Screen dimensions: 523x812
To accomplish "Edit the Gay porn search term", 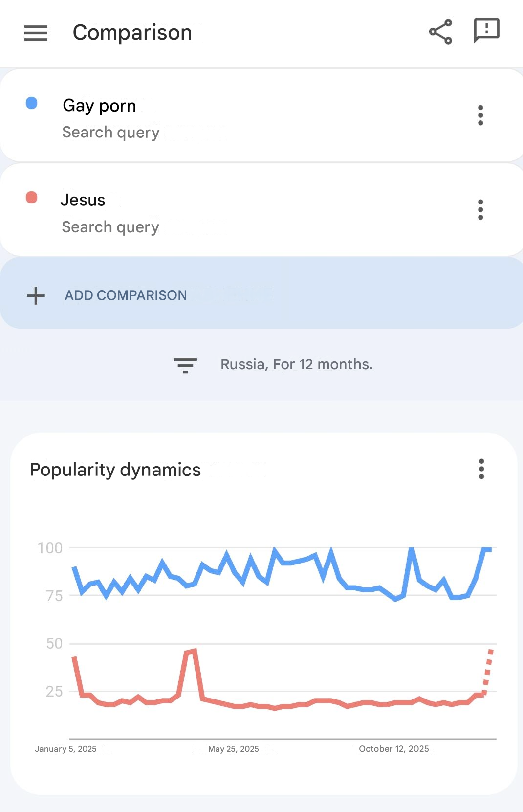I will click(x=99, y=106).
